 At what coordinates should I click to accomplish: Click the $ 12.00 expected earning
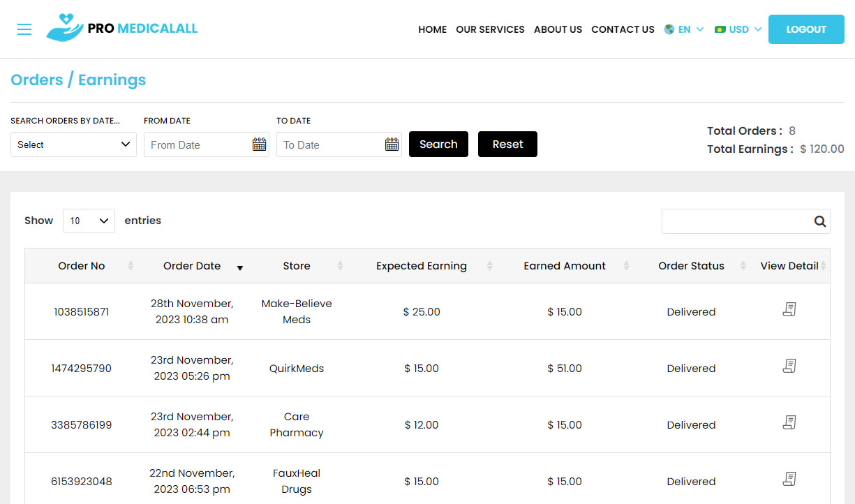(422, 425)
